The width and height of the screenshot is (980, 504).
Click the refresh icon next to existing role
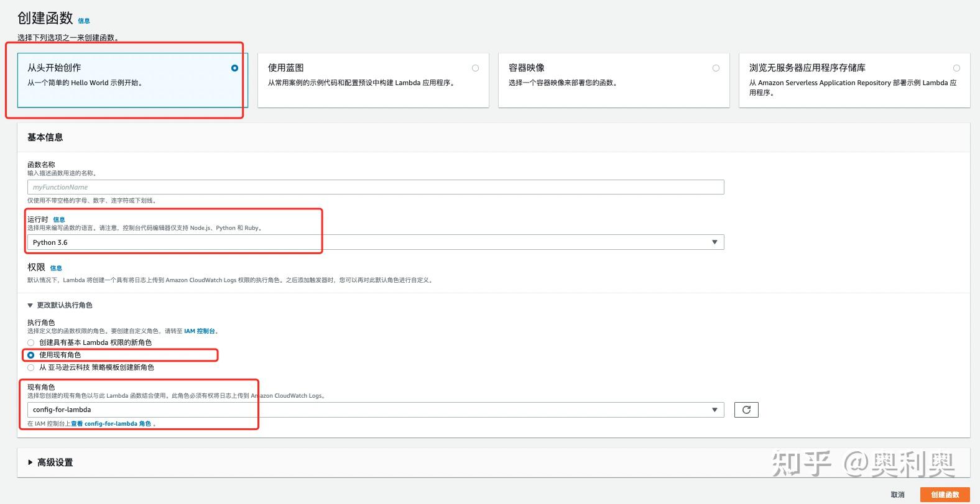click(x=746, y=410)
